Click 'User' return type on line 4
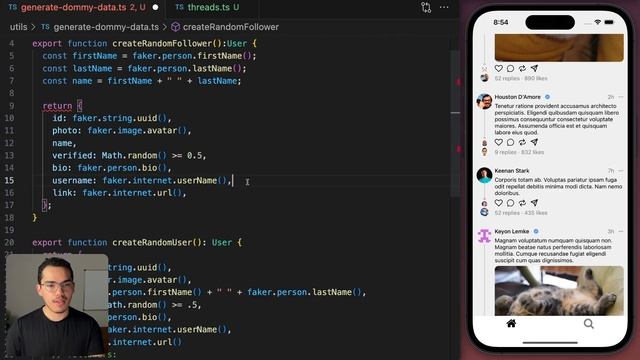Viewport: 640px width, 360px height. [237, 43]
